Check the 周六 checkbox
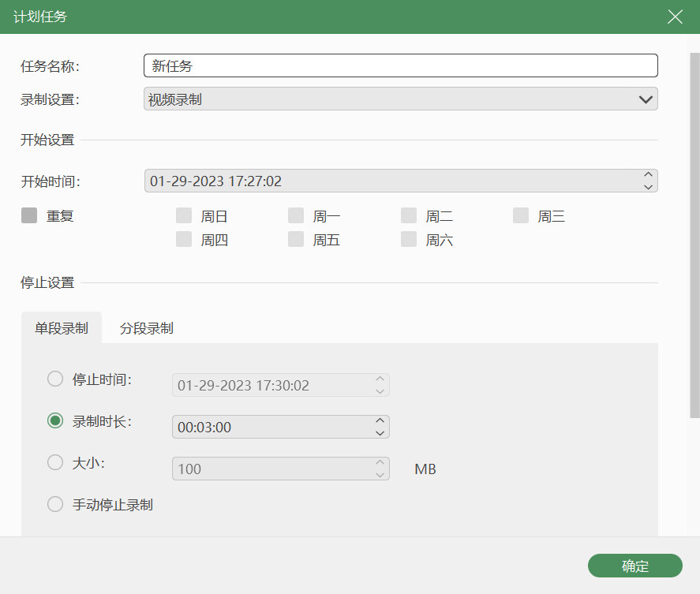The height and width of the screenshot is (594, 700). [x=409, y=239]
